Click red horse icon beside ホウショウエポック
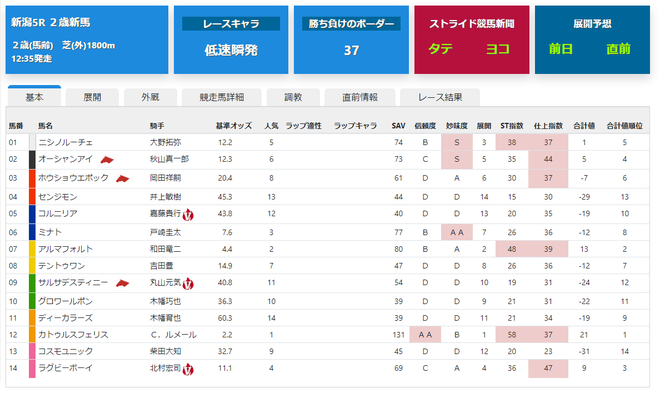The height and width of the screenshot is (393, 660). [x=122, y=178]
